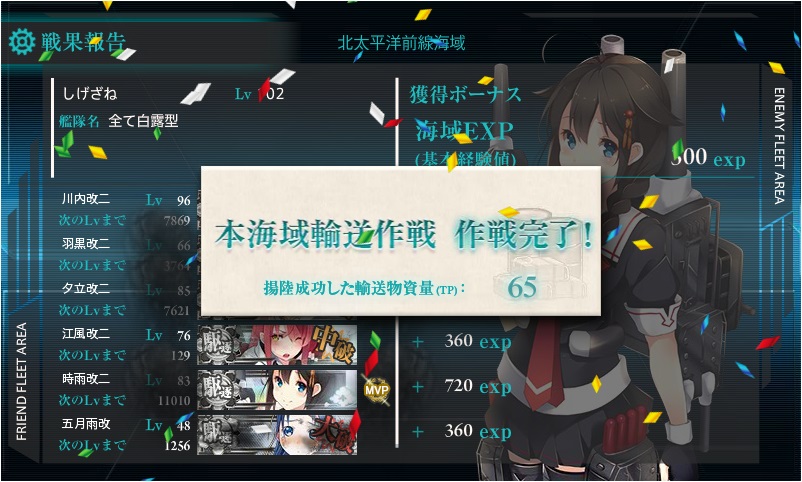Click the 五月雨改 ship banner portrait
Image resolution: width=802 pixels, height=482 pixels.
click(x=277, y=435)
